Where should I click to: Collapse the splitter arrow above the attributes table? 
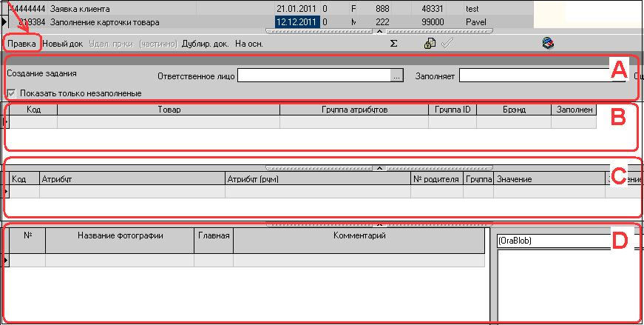tap(380, 168)
